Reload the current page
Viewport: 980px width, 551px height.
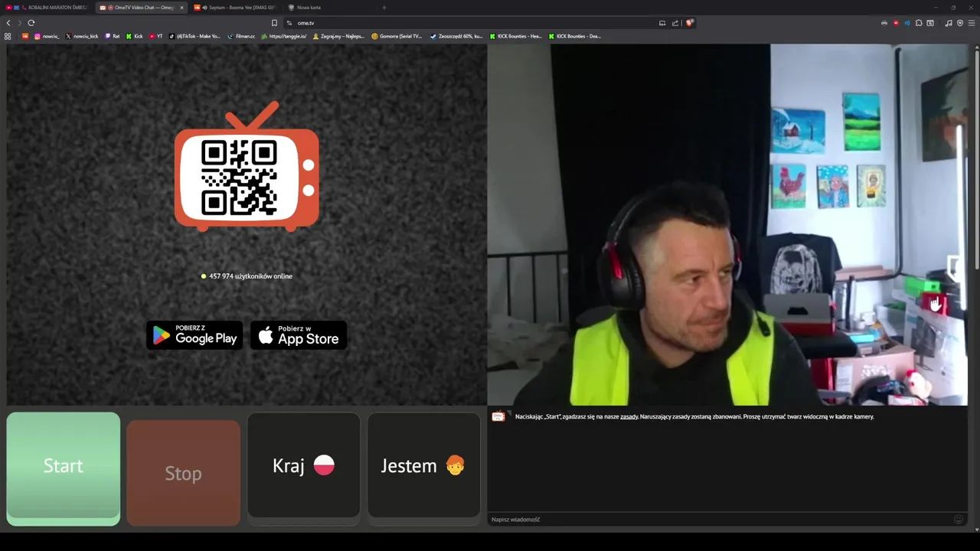31,23
